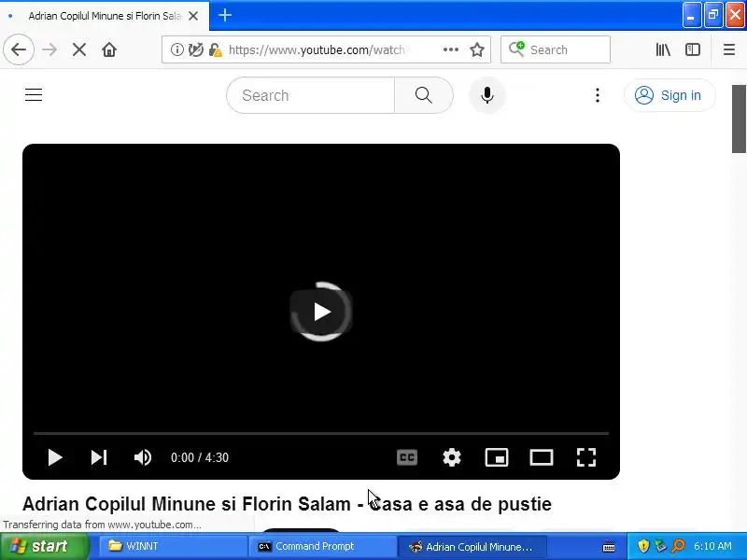Viewport: 747px width, 560px height.
Task: Select the Adrian Copilul Minune browser tab
Action: (x=105, y=16)
